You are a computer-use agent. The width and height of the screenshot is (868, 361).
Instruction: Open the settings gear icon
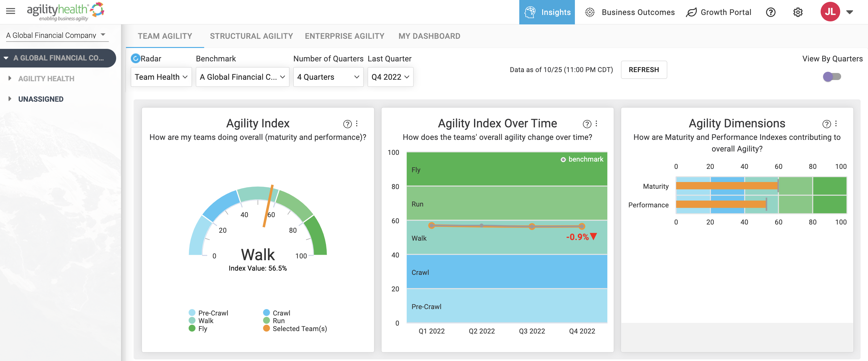[798, 13]
